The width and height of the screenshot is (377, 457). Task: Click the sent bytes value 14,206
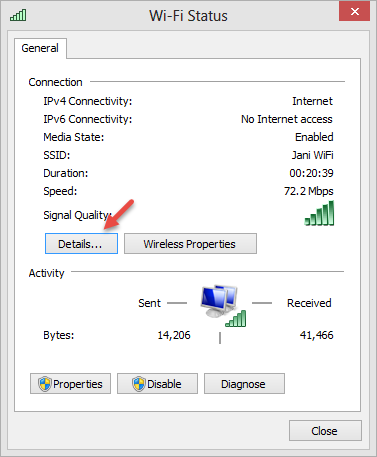click(x=174, y=335)
